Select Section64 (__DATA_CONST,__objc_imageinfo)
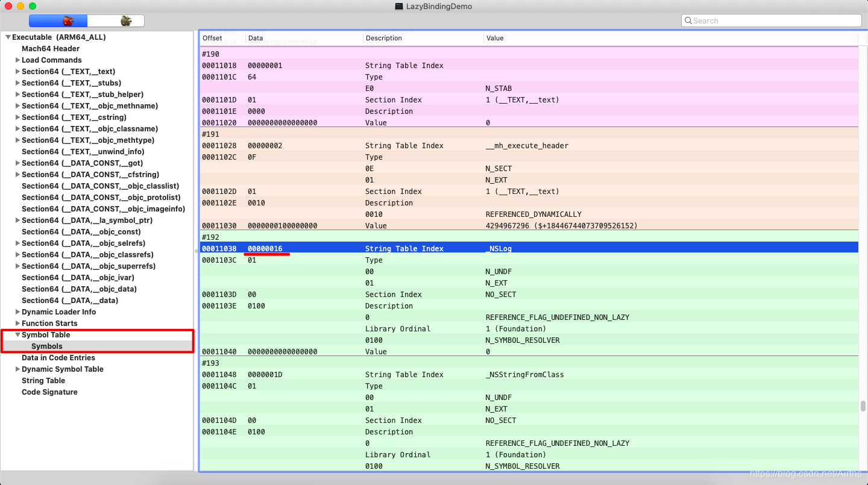The height and width of the screenshot is (485, 868). 104,209
